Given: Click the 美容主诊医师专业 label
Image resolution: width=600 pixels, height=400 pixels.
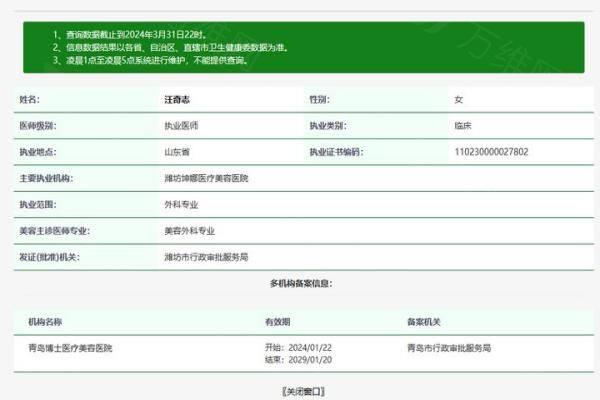Looking at the screenshot, I should (x=55, y=231).
